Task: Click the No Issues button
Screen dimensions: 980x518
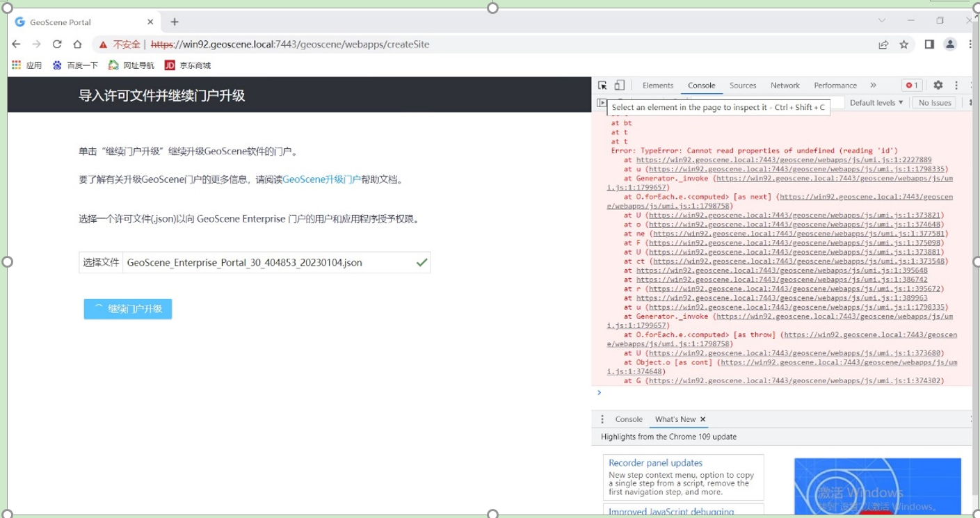Action: pos(934,103)
